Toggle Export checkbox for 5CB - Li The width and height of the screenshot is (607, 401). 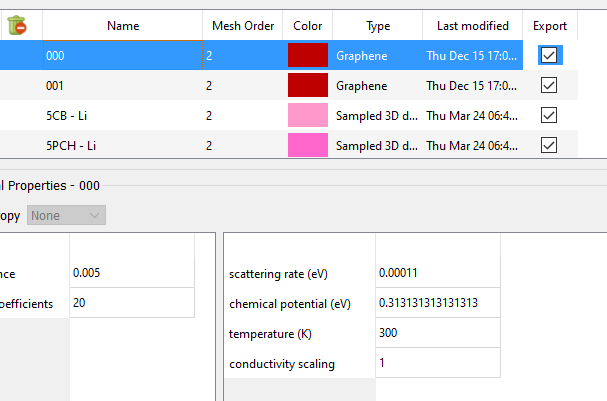pyautogui.click(x=549, y=116)
